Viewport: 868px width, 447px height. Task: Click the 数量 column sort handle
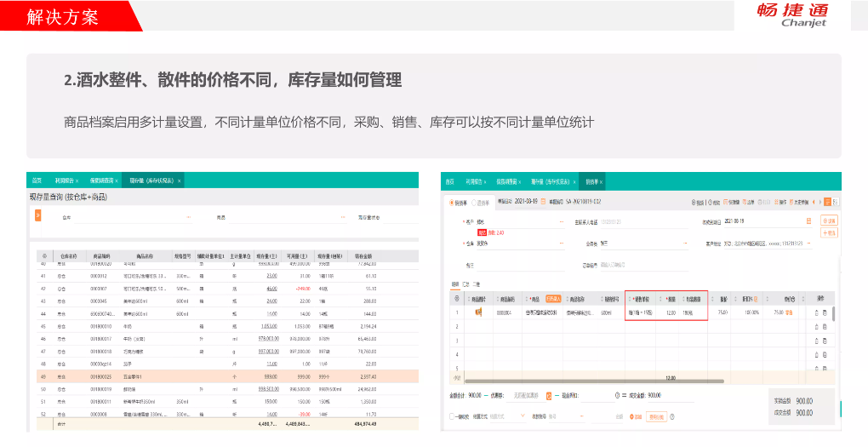coord(660,299)
